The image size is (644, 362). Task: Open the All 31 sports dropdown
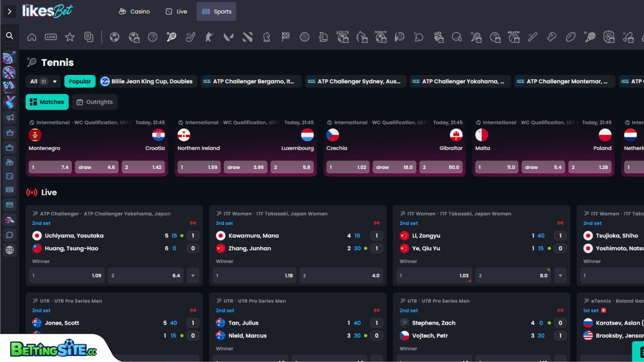click(42, 81)
